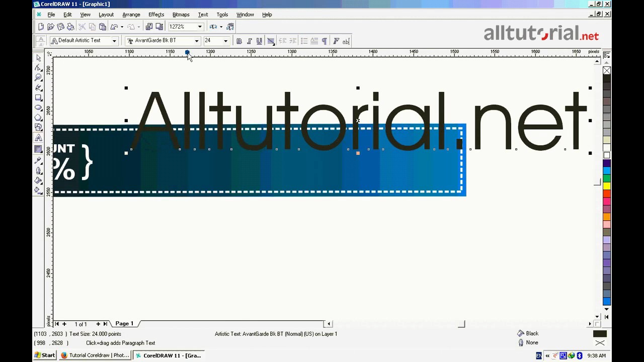Open the Undo history dropdown arrow
Image resolution: width=644 pixels, height=362 pixels.
[122, 27]
